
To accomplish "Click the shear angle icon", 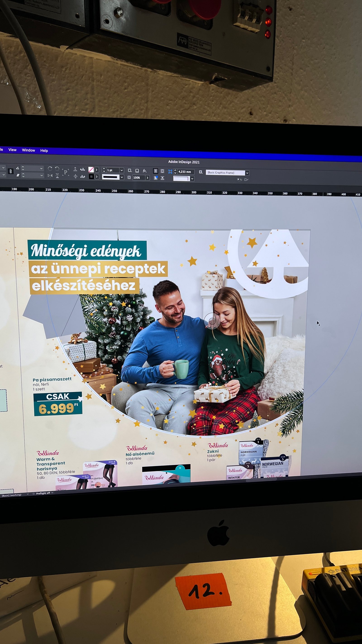I will coord(18,175).
